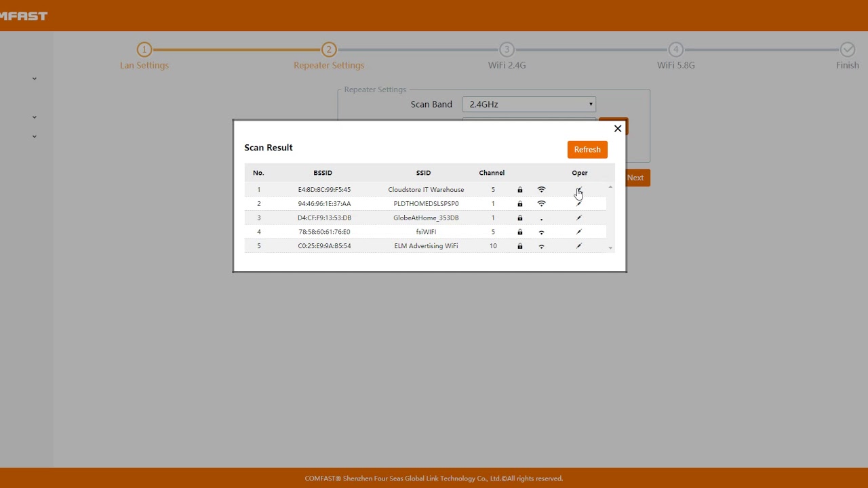
Task: Select SSID GlobeAtHome_353DB
Action: [x=426, y=218]
